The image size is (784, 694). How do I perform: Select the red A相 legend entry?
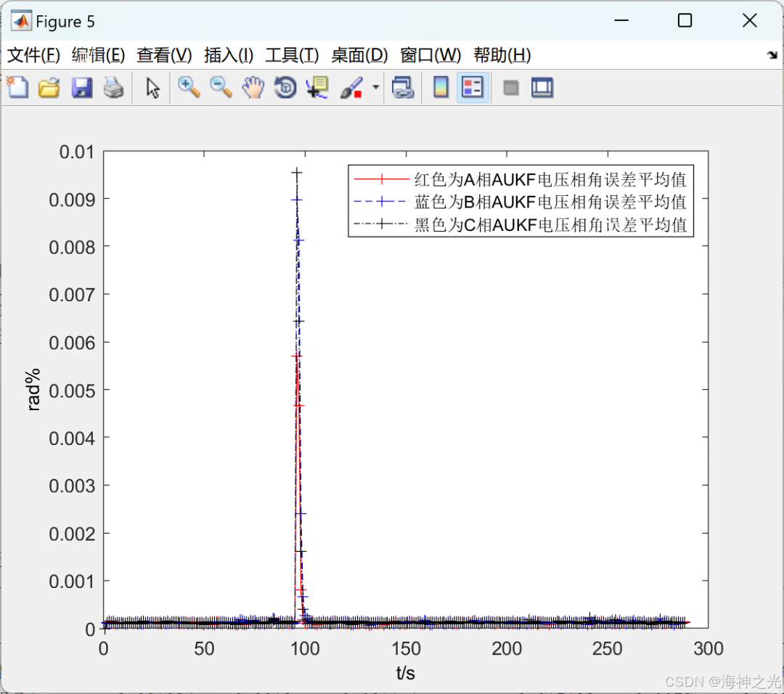(x=520, y=179)
